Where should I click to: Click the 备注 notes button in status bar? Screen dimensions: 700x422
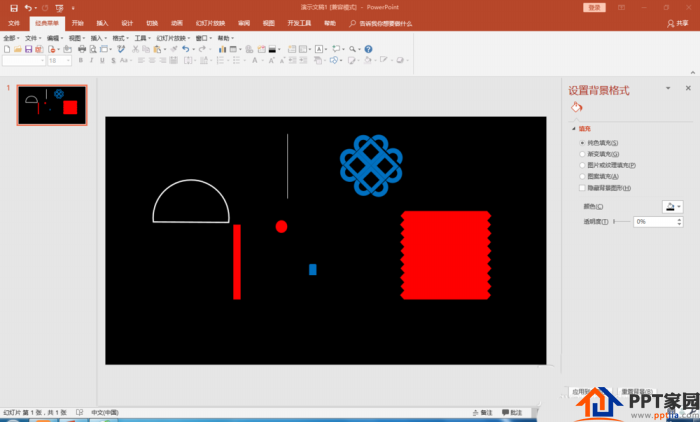pyautogui.click(x=482, y=413)
